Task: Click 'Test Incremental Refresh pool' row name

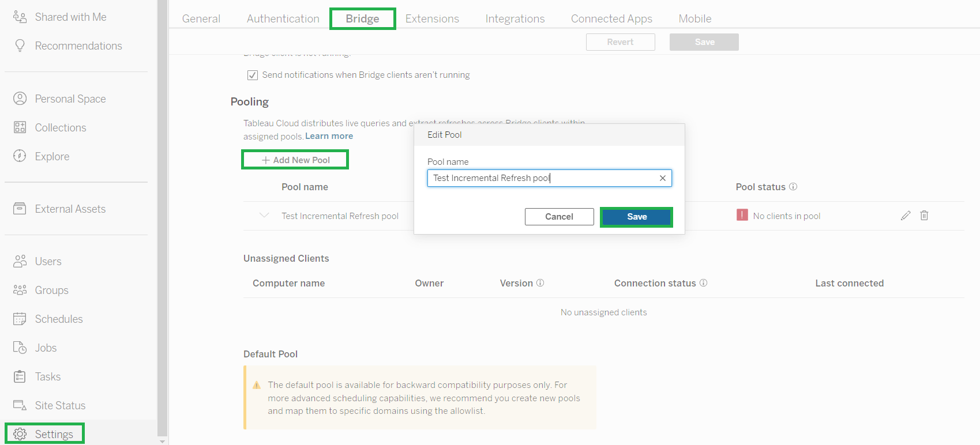Action: coord(340,216)
